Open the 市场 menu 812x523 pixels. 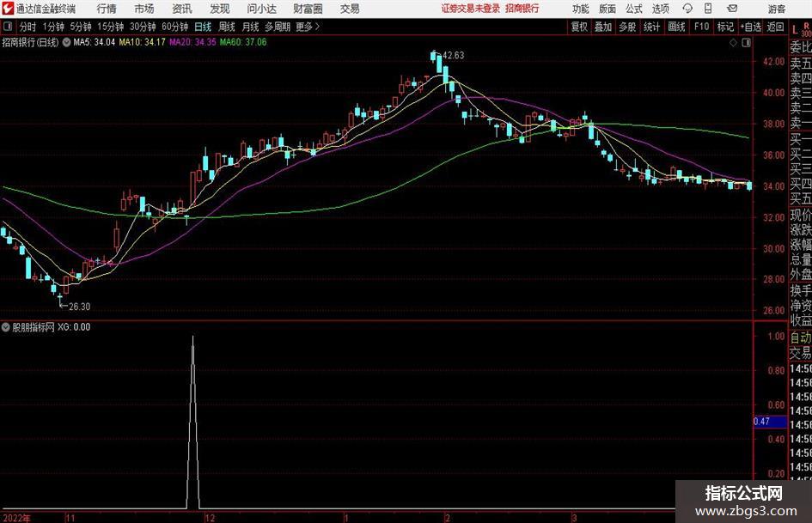(144, 9)
